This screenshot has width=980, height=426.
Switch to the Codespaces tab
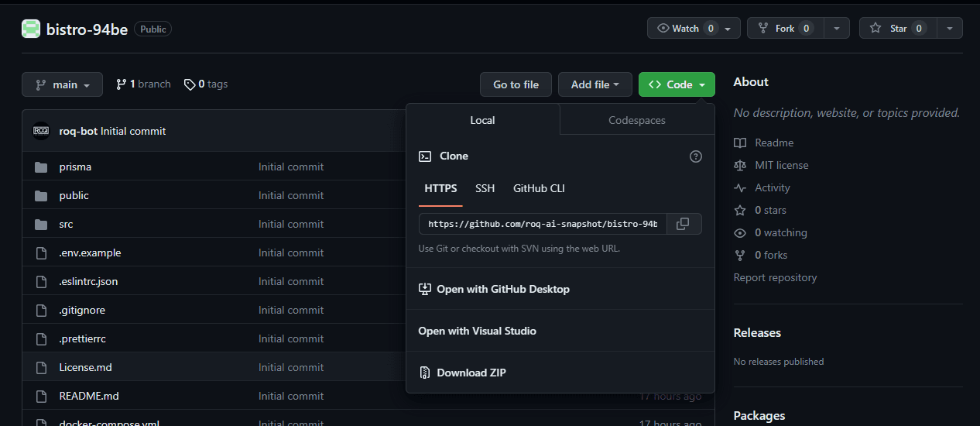pyautogui.click(x=637, y=120)
